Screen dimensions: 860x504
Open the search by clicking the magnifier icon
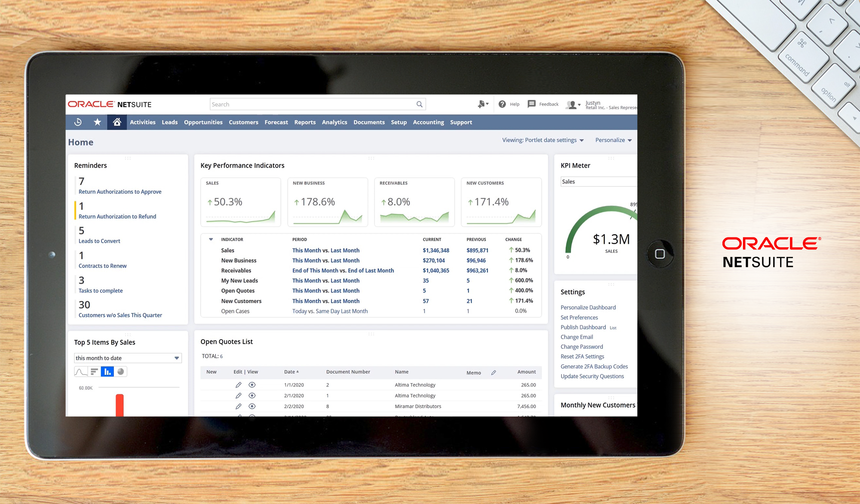click(x=419, y=104)
